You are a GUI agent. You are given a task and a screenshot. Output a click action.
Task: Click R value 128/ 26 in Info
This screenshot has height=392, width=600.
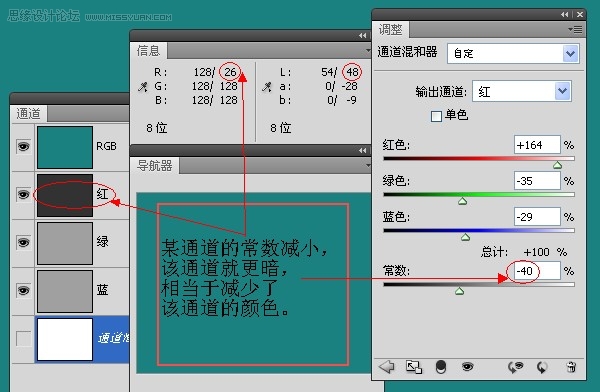tap(215, 72)
